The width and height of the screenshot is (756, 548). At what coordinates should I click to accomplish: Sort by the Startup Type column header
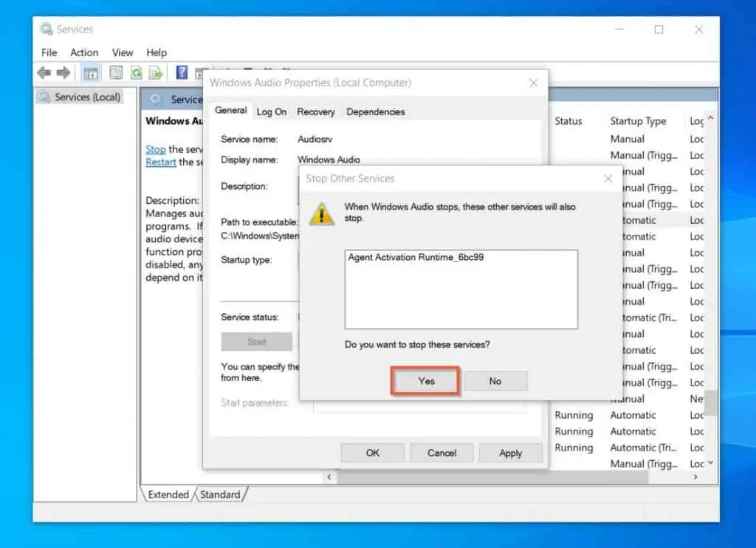[x=638, y=121]
